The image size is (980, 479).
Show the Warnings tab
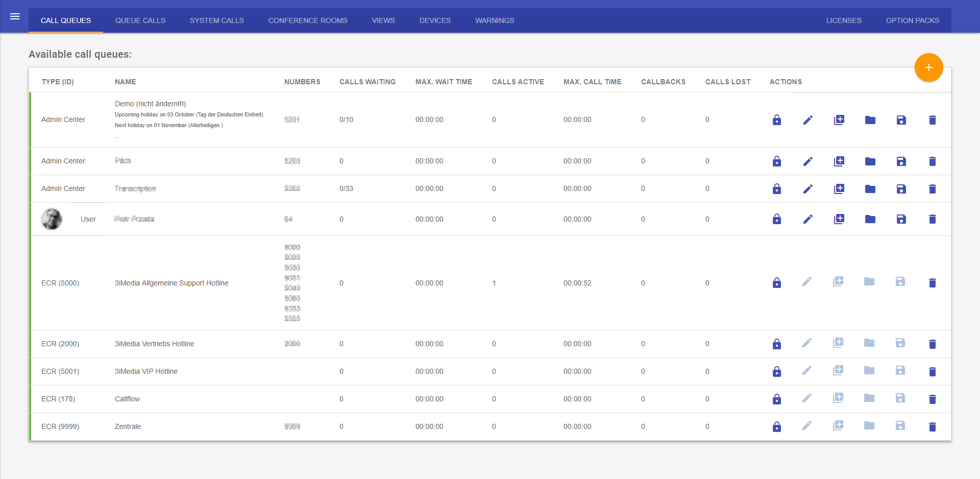click(494, 20)
